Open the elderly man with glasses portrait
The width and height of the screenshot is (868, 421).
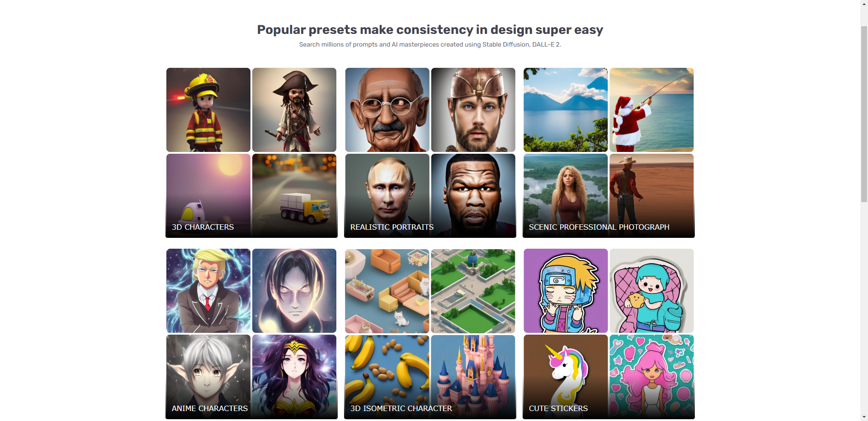point(387,110)
